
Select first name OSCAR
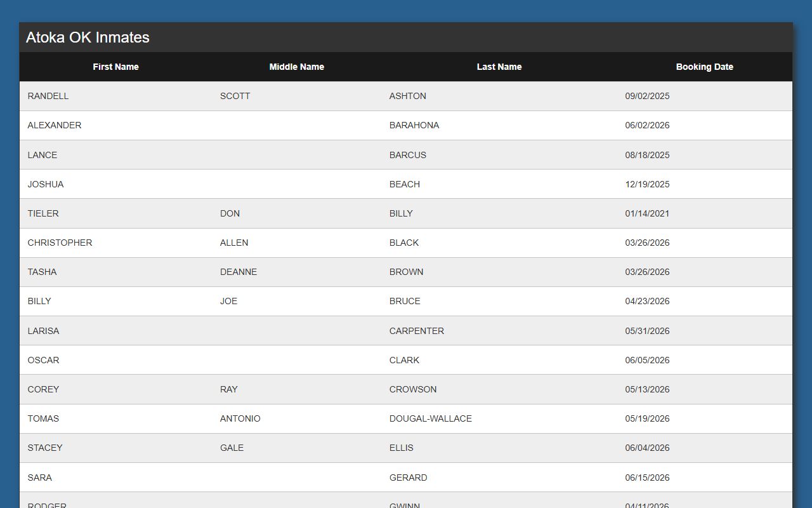(43, 360)
